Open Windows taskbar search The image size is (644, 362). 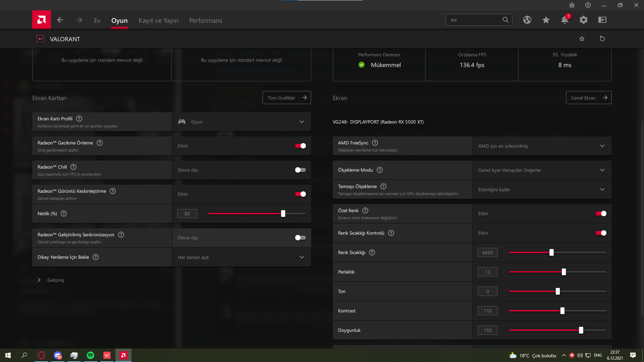click(24, 355)
